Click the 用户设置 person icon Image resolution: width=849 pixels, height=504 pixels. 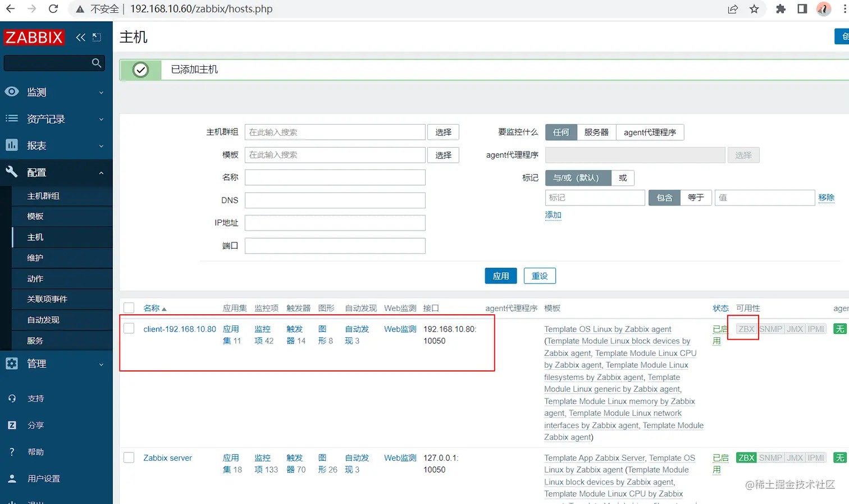tap(12, 478)
